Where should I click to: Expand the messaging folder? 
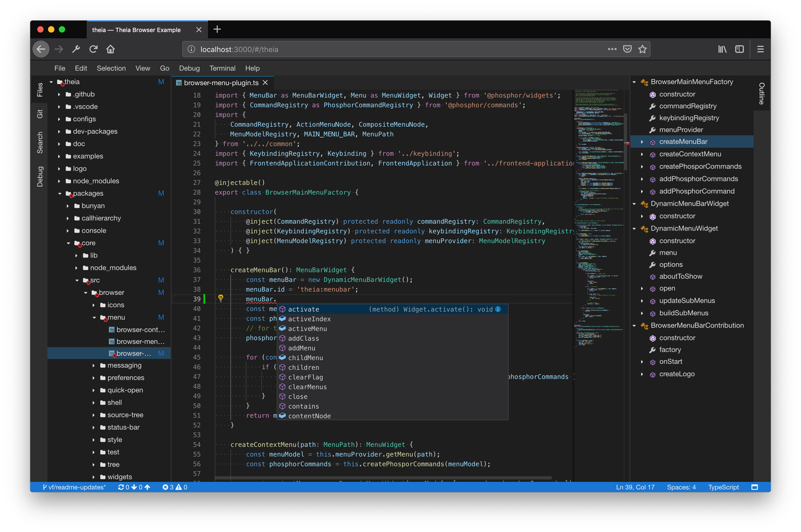(x=94, y=365)
